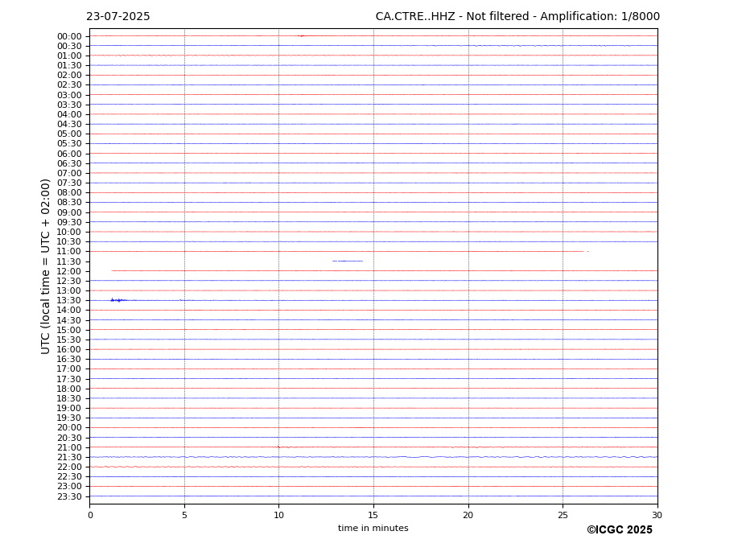Click the small red blip on the 00:00 trace

[x=301, y=35]
